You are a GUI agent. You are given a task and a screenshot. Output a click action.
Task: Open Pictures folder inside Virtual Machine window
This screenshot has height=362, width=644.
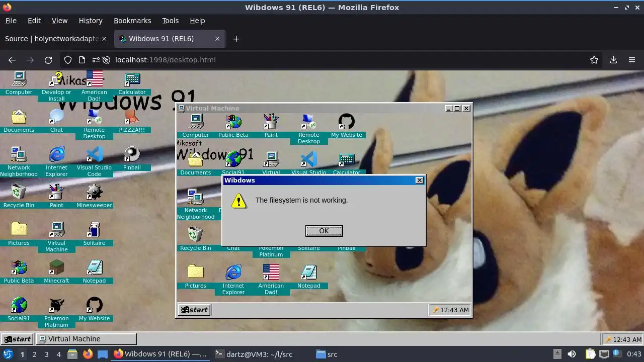click(195, 277)
